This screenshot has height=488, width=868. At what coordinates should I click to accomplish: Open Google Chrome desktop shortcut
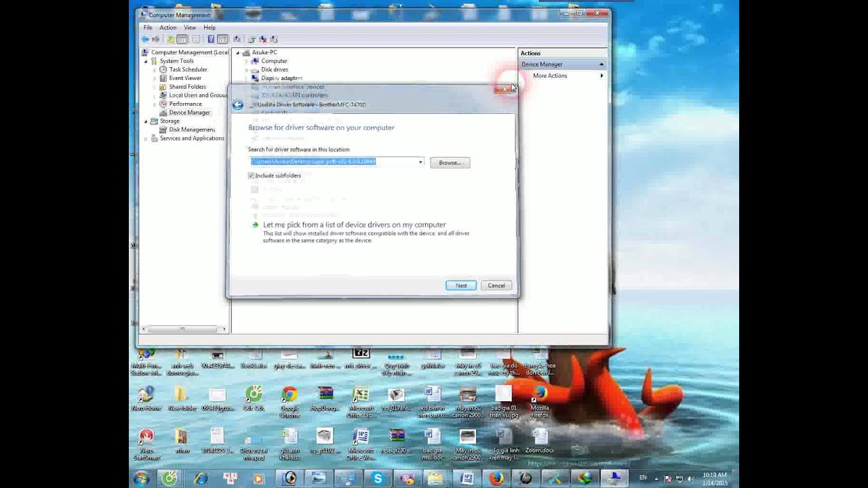290,400
